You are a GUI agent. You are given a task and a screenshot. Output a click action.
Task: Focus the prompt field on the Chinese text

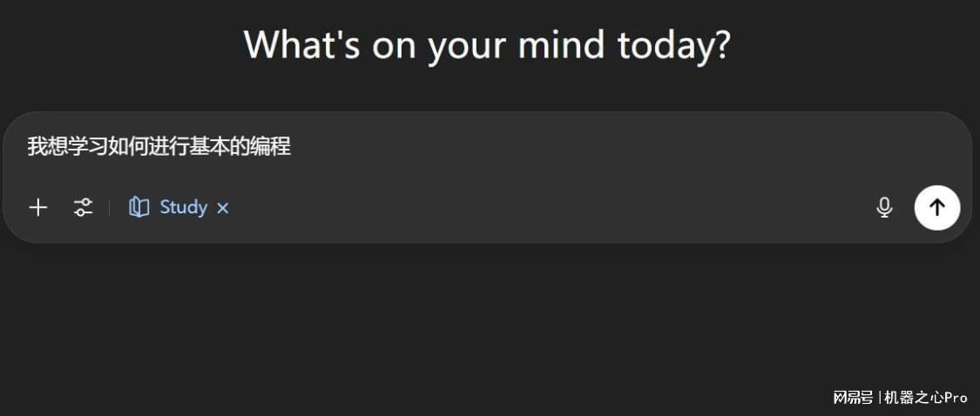tap(159, 147)
